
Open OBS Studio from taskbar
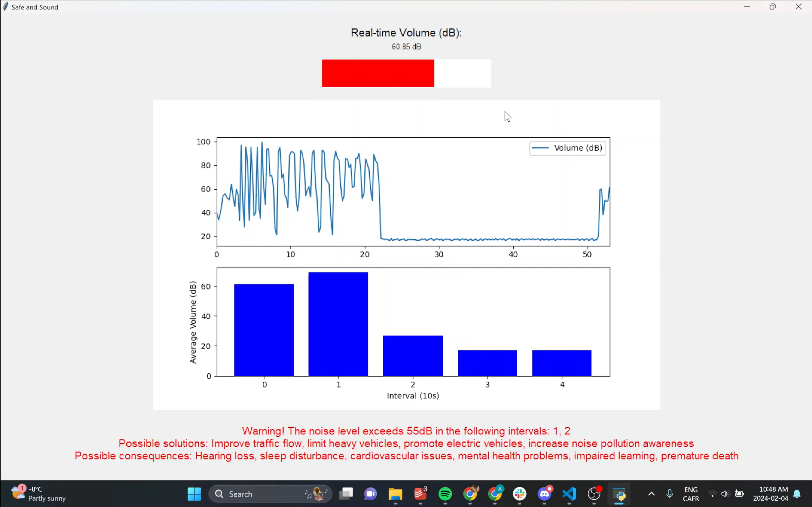(x=594, y=494)
